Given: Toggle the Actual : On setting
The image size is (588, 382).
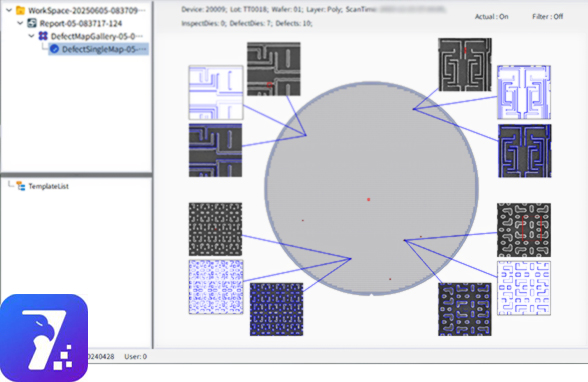Looking at the screenshot, I should (491, 16).
